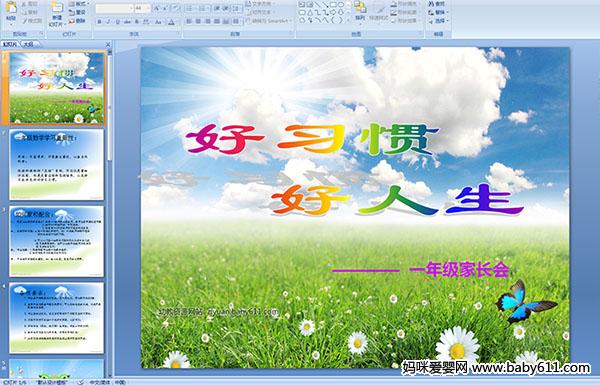Open the Drawing group dialog launcher

[x=421, y=34]
